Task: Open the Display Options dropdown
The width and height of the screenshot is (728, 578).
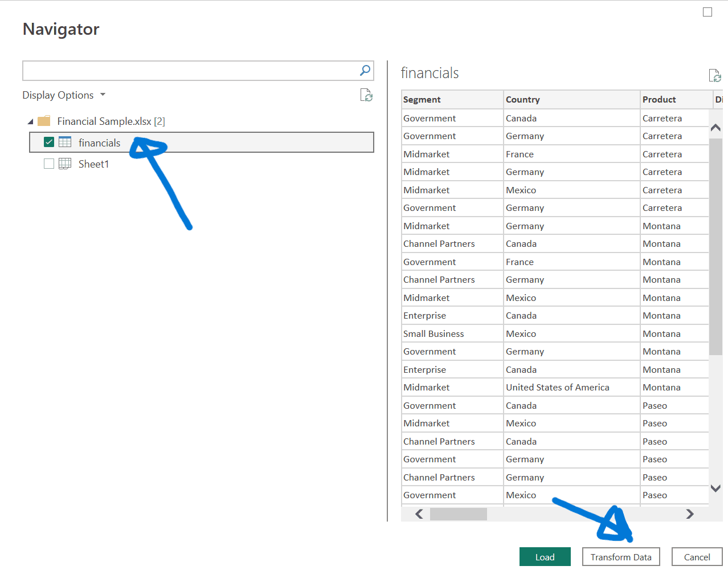Action: 103,95
